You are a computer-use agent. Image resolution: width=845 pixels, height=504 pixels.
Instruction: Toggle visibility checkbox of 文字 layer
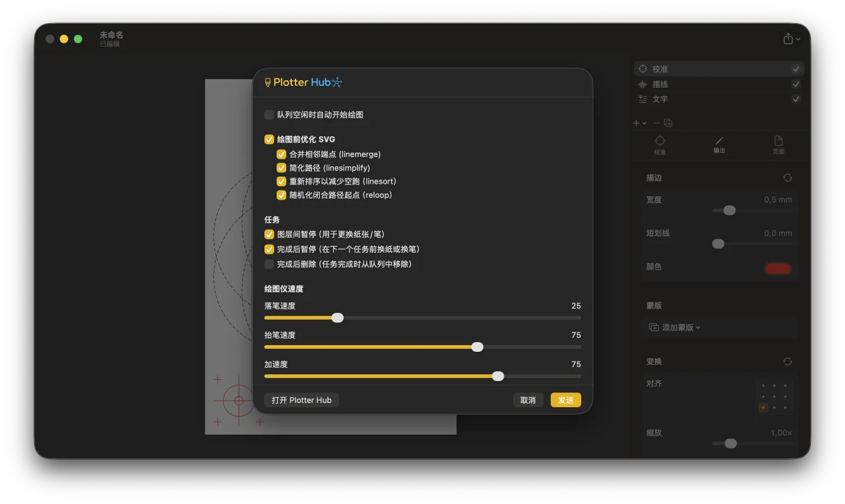[796, 99]
